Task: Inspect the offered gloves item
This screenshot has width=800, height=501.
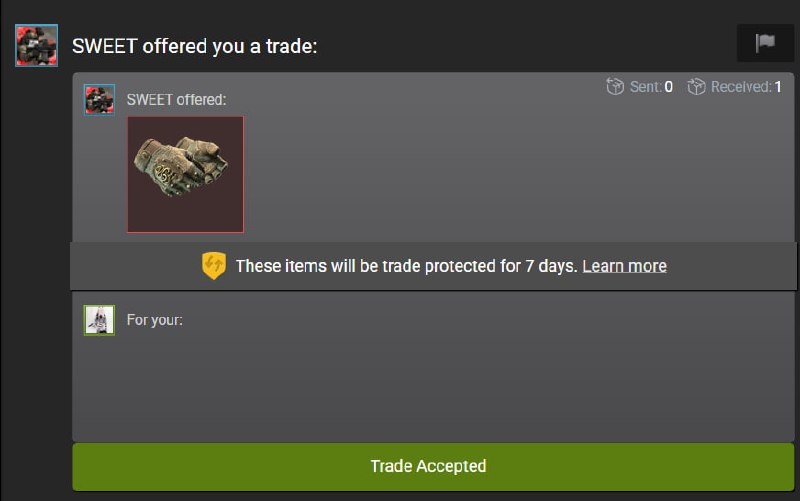Action: tap(185, 174)
